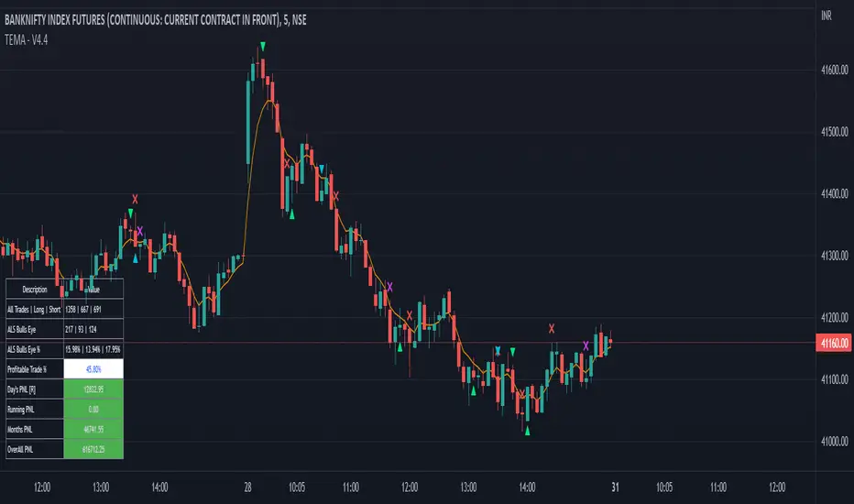Click the 41000.00 price axis label

[x=835, y=442]
